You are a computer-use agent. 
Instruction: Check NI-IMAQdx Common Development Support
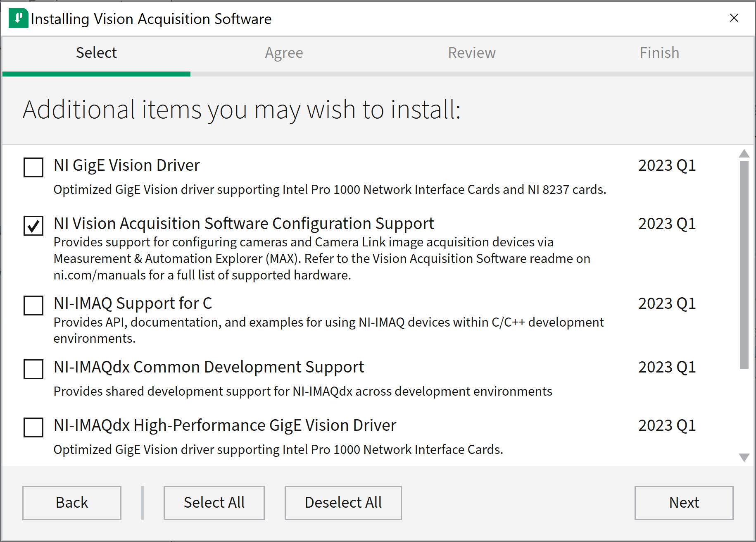33,369
